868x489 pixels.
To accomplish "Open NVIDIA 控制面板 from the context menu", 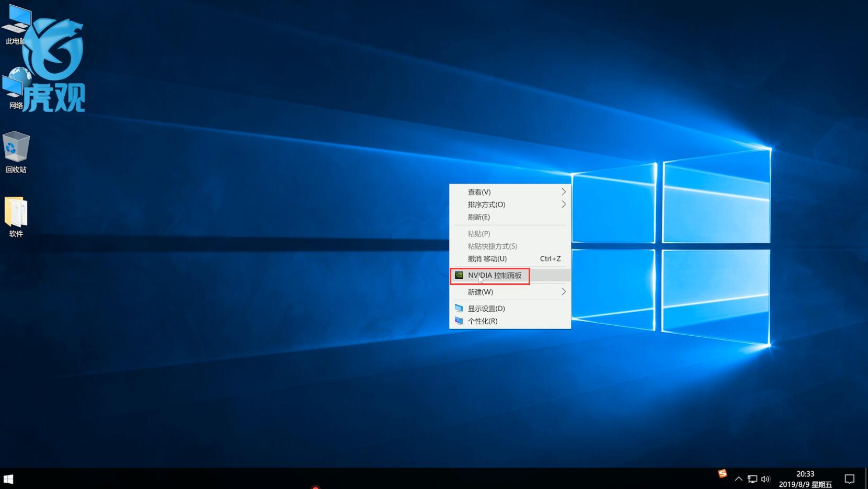I will [x=510, y=275].
